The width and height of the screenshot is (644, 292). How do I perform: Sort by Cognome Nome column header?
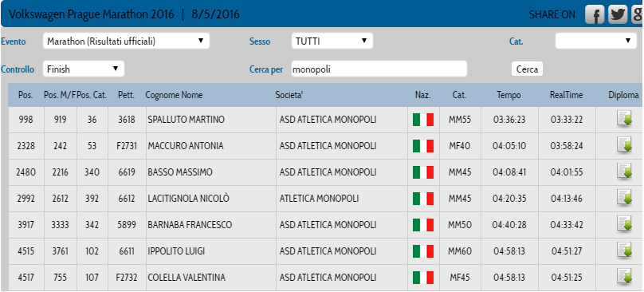click(x=174, y=95)
